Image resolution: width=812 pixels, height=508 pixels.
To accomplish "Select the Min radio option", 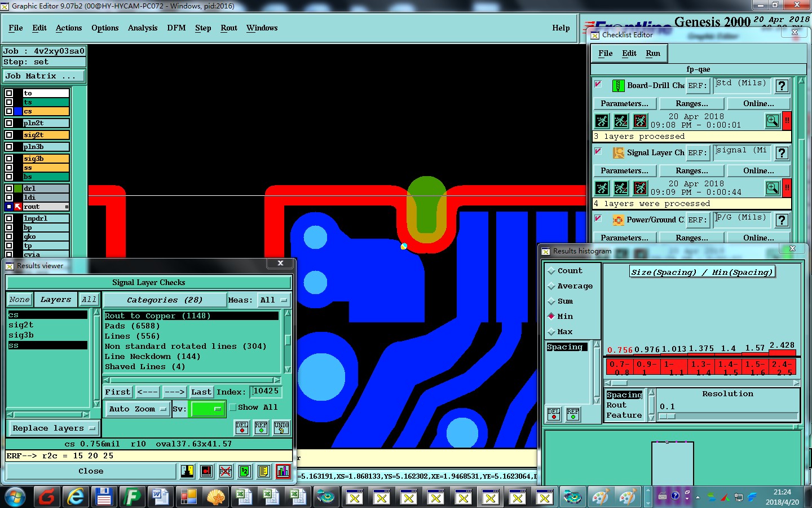I will 551,317.
